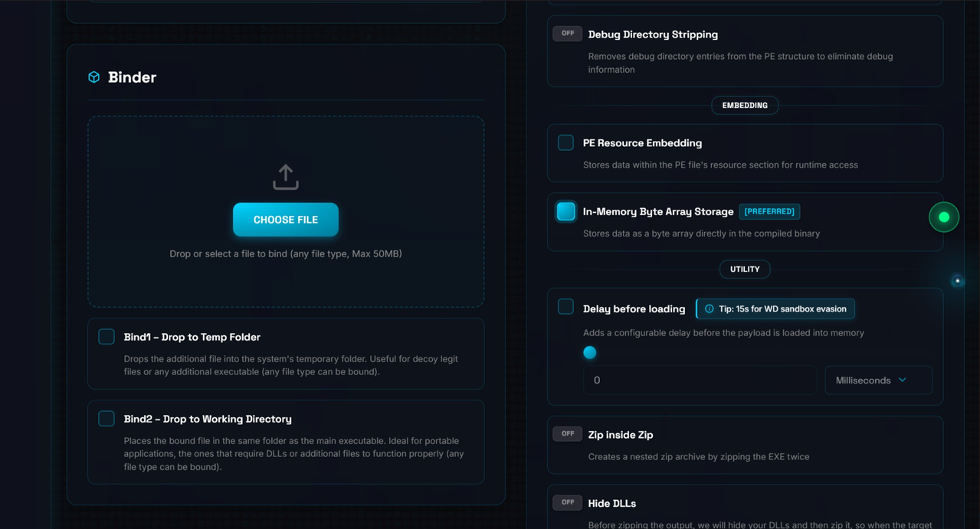Click the "Tip: 15s for WD sandbox evasion" text
Screen dimensions: 980x529
(782, 309)
